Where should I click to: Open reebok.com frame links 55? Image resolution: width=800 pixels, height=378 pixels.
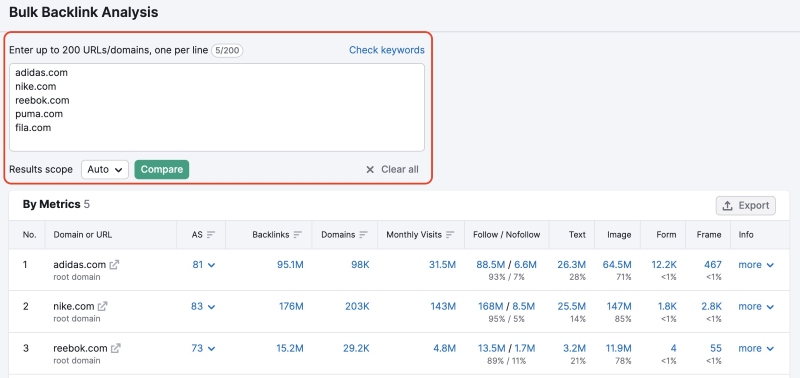click(716, 348)
